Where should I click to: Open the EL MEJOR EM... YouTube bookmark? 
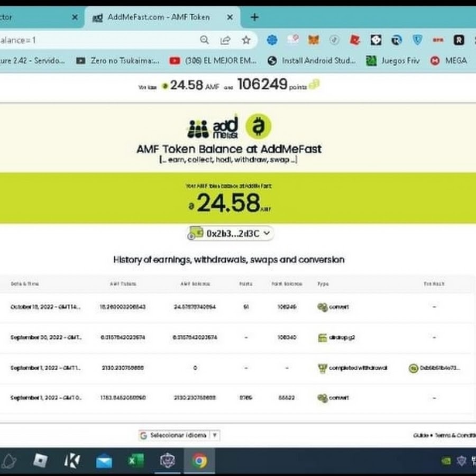coord(213,61)
